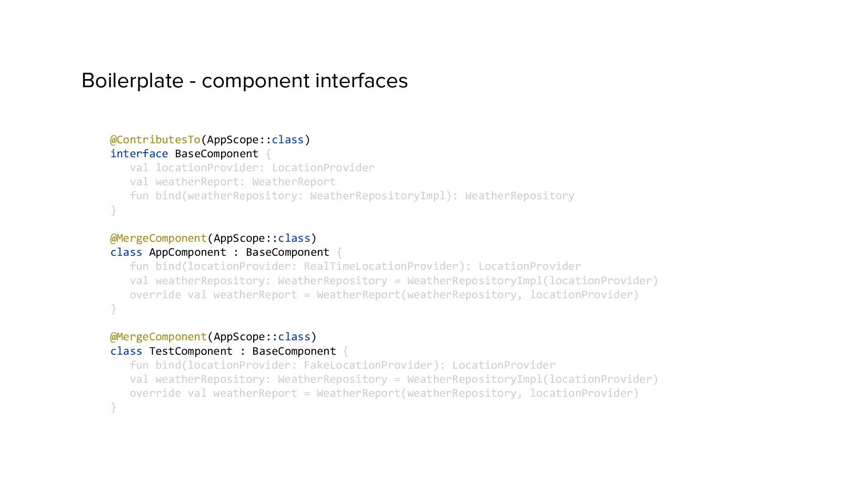Screen dimensions: 868x488
Task: Click the override val weatherReport line in TestComponent
Action: [384, 393]
